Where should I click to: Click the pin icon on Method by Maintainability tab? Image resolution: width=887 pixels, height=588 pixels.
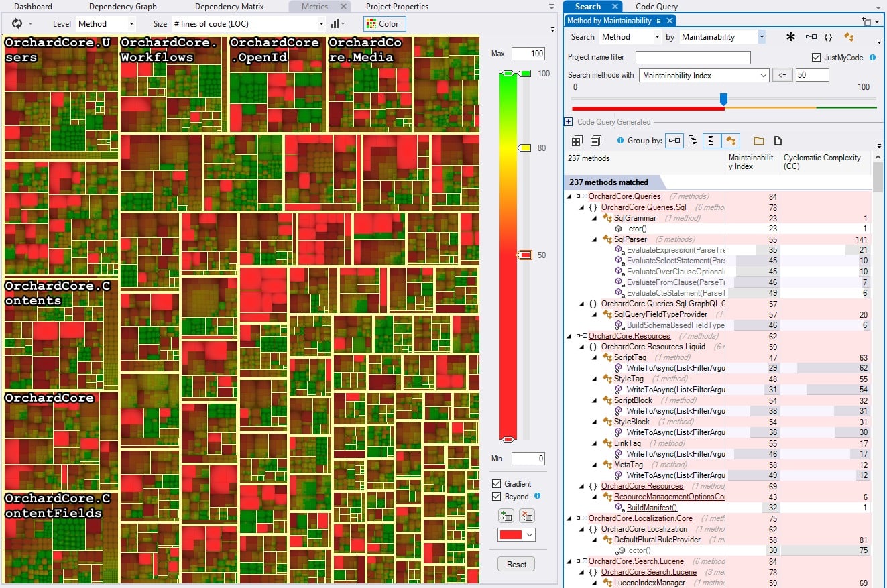[x=658, y=21]
